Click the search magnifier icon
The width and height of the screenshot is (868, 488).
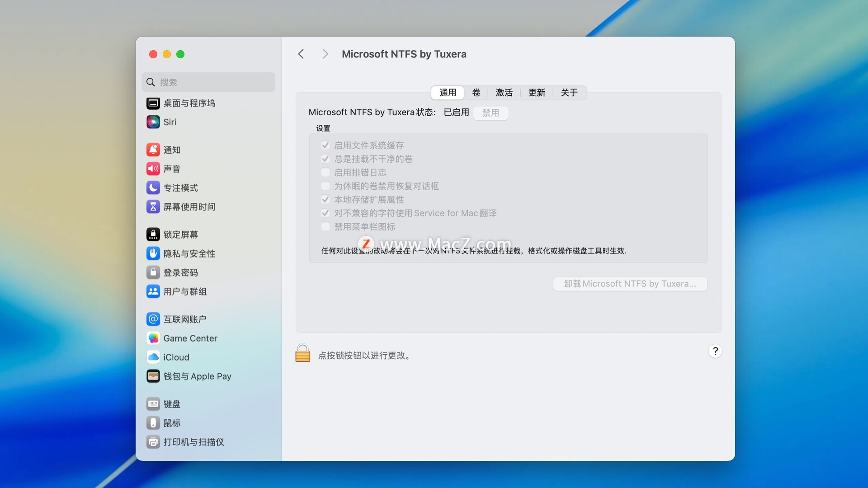coord(151,82)
